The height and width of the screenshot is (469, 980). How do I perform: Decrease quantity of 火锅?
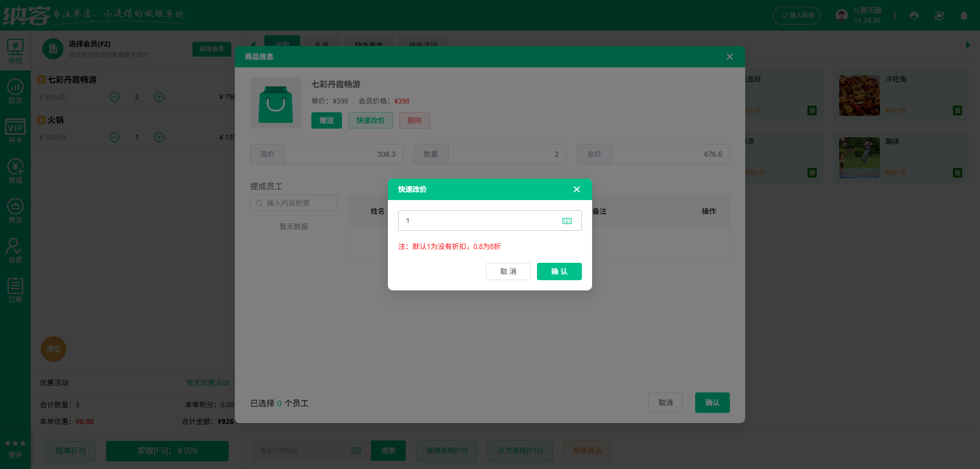(x=114, y=137)
